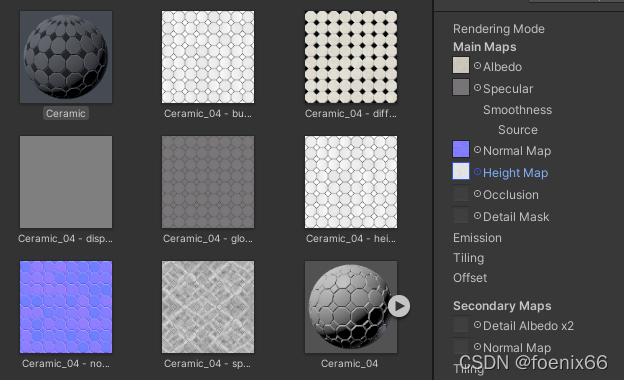Open the texture picker circle beside Albedo
The width and height of the screenshot is (624, 380).
click(478, 66)
